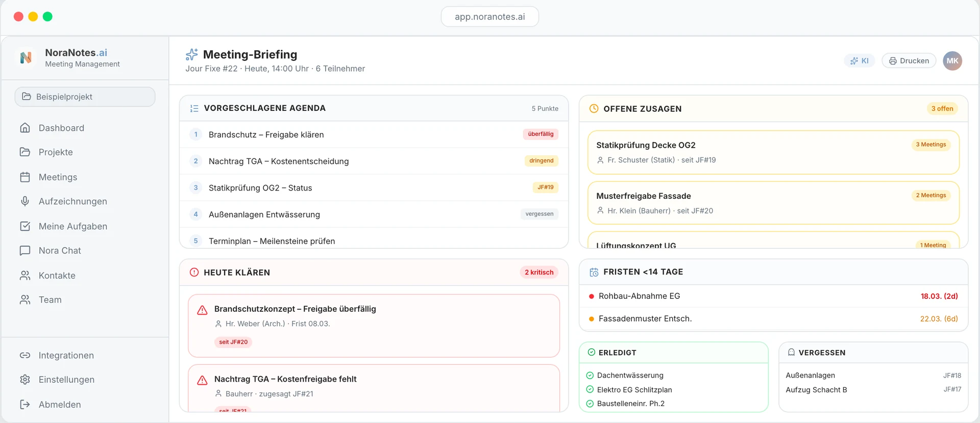Screen dimensions: 980x423
Task: Click the 2 kritisch badge
Action: point(539,272)
